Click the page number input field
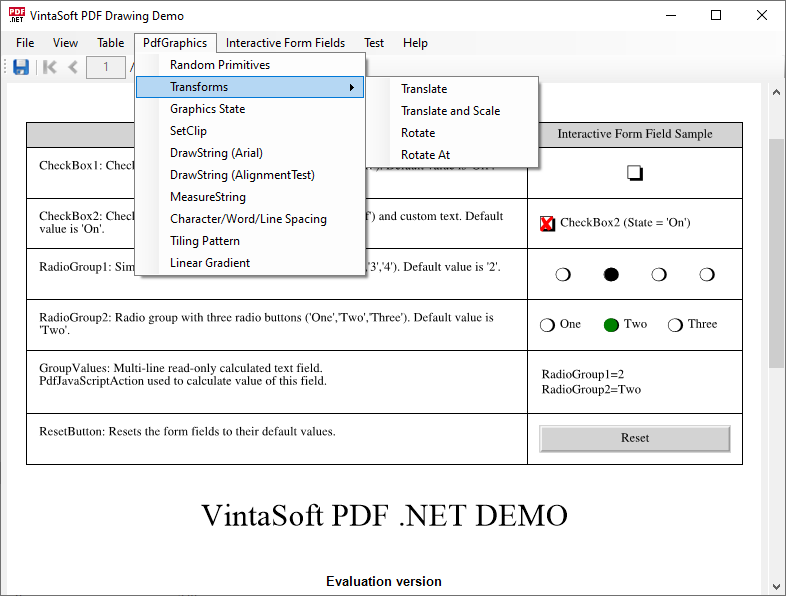The image size is (786, 596). point(105,67)
